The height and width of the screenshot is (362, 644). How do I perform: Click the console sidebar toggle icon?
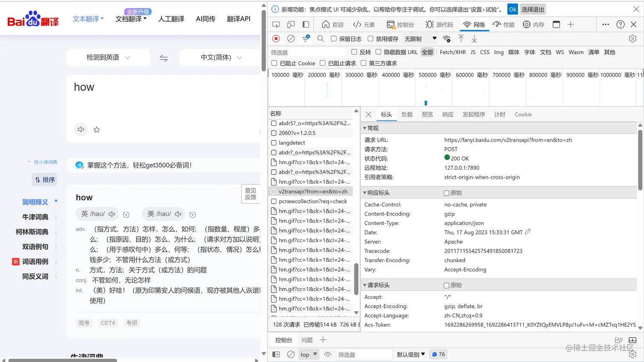276,354
